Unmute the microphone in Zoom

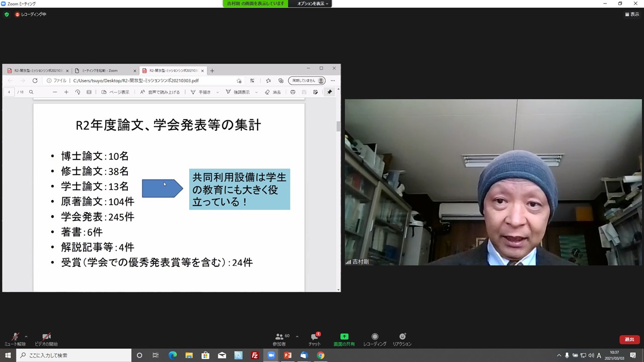click(15, 339)
